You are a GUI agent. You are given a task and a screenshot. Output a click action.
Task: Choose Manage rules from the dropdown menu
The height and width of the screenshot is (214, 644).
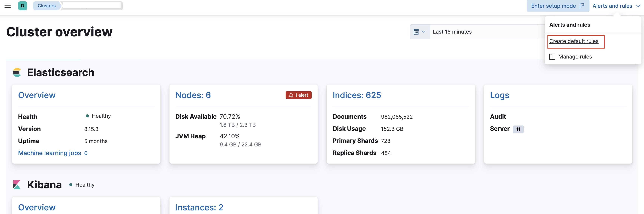pyautogui.click(x=575, y=57)
